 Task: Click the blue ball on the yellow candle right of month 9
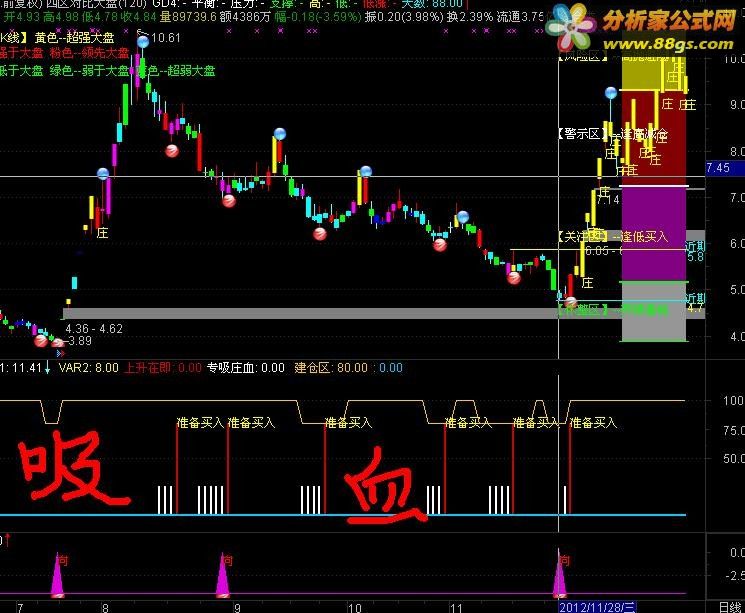pos(280,134)
